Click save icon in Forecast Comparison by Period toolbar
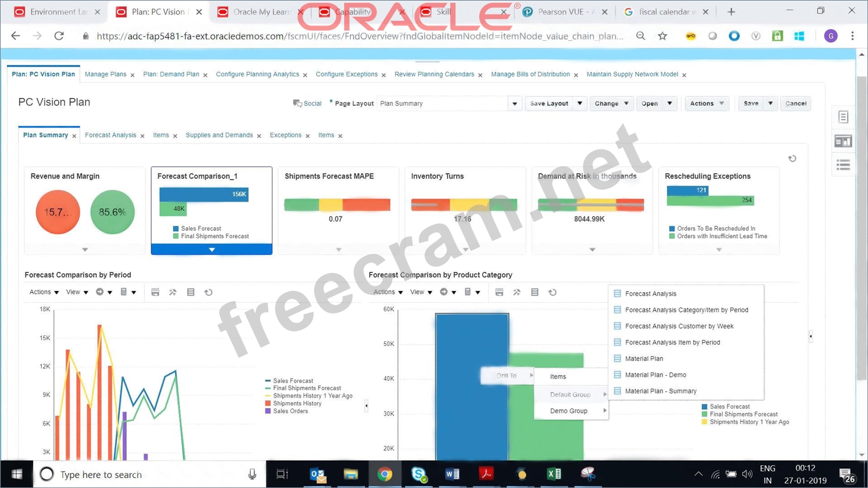 click(155, 292)
